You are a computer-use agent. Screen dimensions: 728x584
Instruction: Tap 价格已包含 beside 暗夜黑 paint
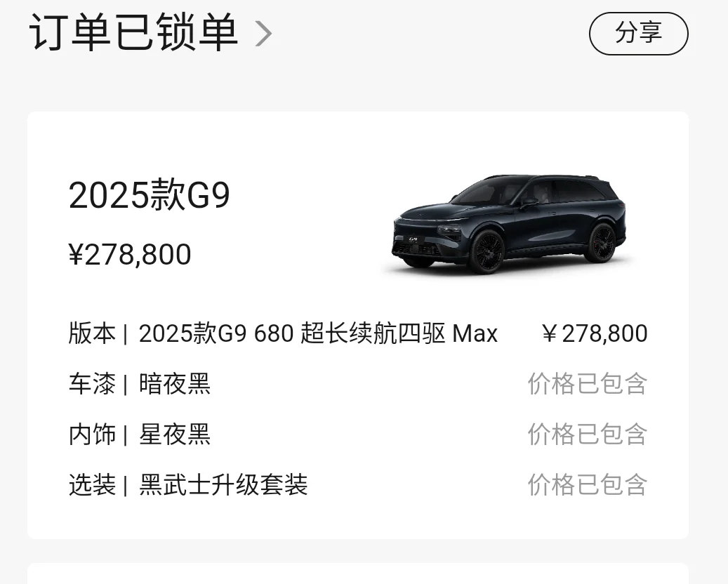tap(588, 384)
